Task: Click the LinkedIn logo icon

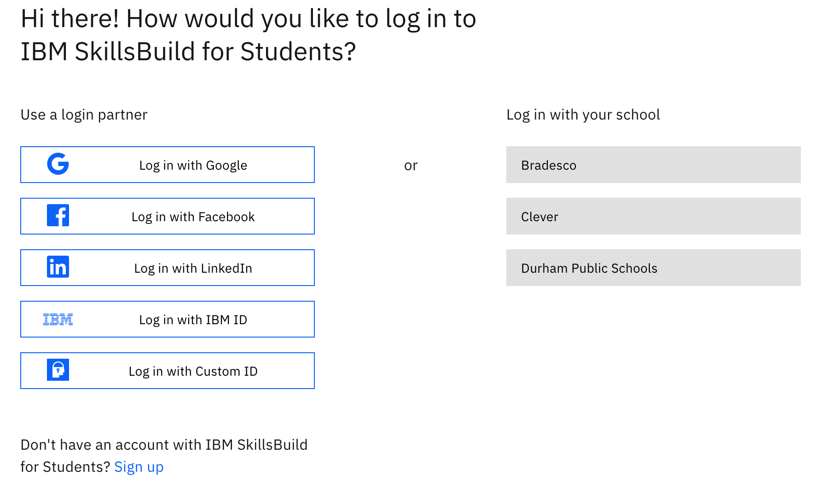Action: [58, 267]
